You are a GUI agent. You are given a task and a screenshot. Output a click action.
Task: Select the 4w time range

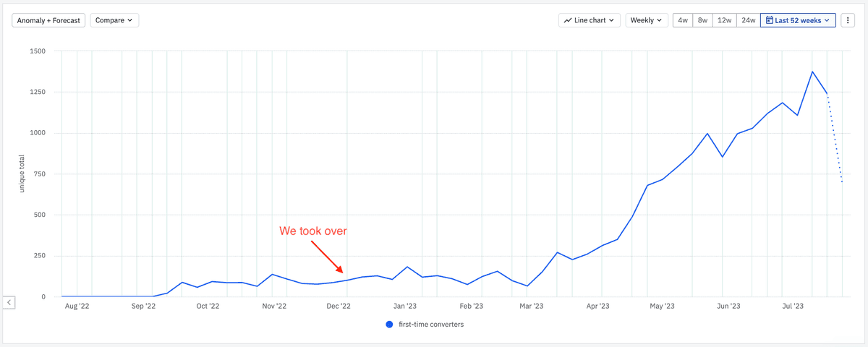(682, 20)
